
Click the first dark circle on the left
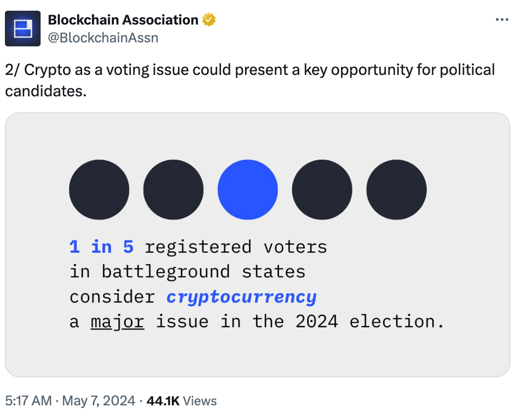point(99,189)
